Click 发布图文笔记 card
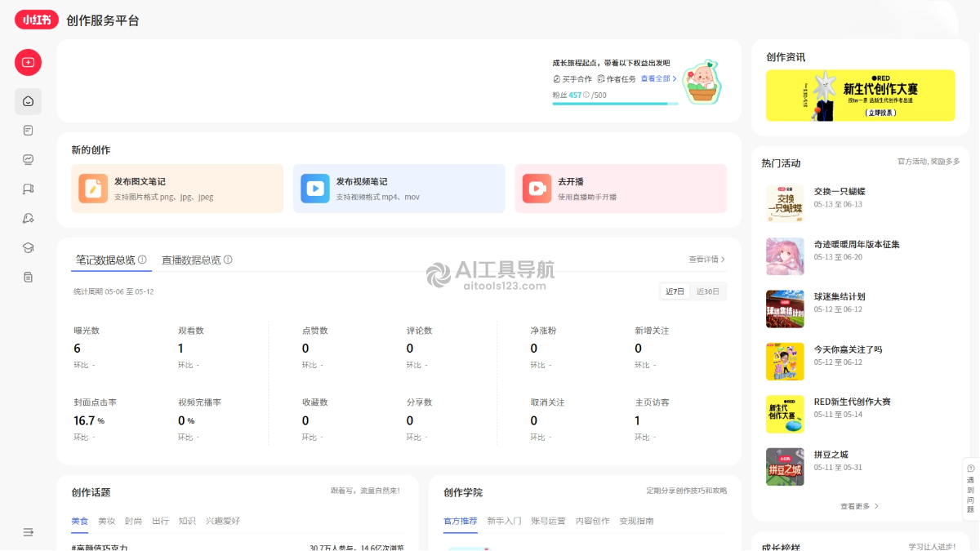This screenshot has height=551, width=980. click(x=177, y=189)
